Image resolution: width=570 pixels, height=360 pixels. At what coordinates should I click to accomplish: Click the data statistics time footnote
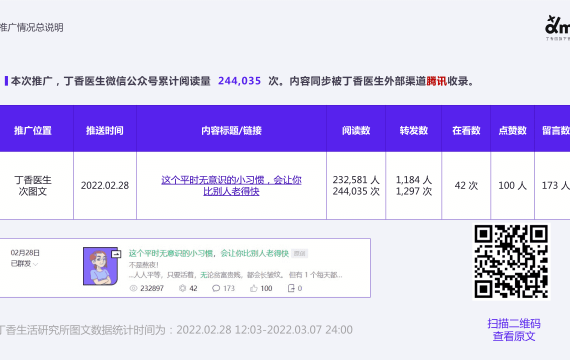(176, 330)
